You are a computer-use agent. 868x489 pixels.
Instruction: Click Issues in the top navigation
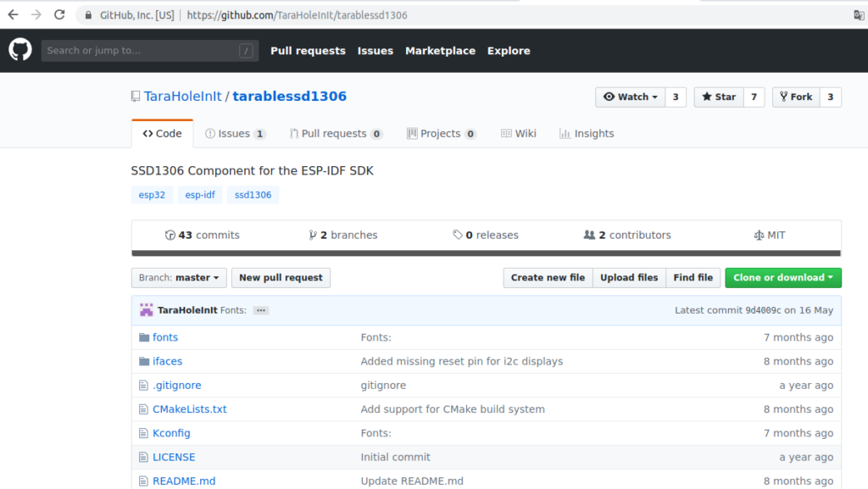[x=376, y=50]
